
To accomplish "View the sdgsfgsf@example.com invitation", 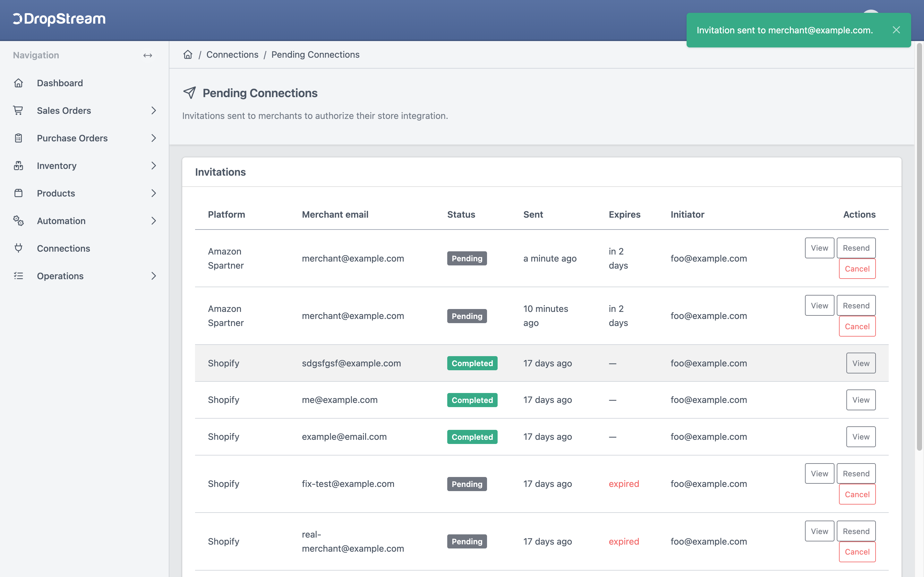I will 860,363.
